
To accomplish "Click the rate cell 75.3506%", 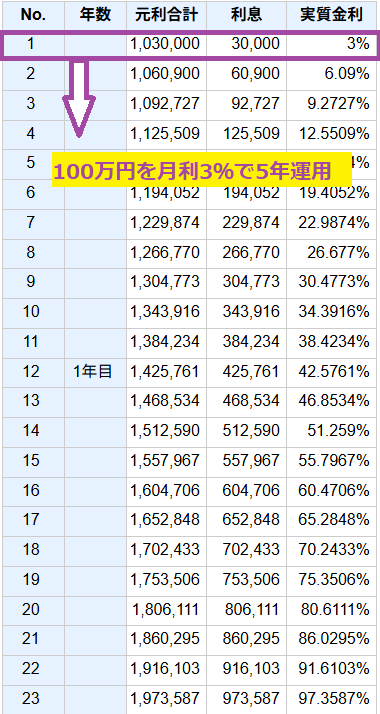I will click(332, 580).
